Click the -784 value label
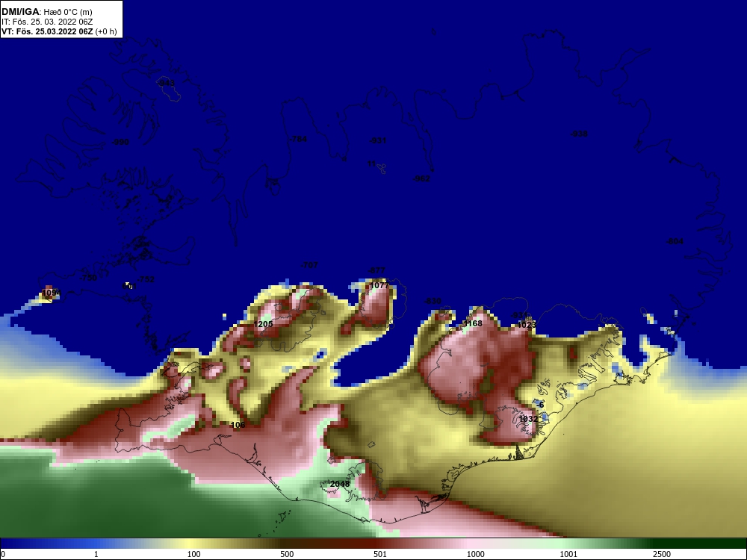The height and width of the screenshot is (560, 747). click(298, 139)
